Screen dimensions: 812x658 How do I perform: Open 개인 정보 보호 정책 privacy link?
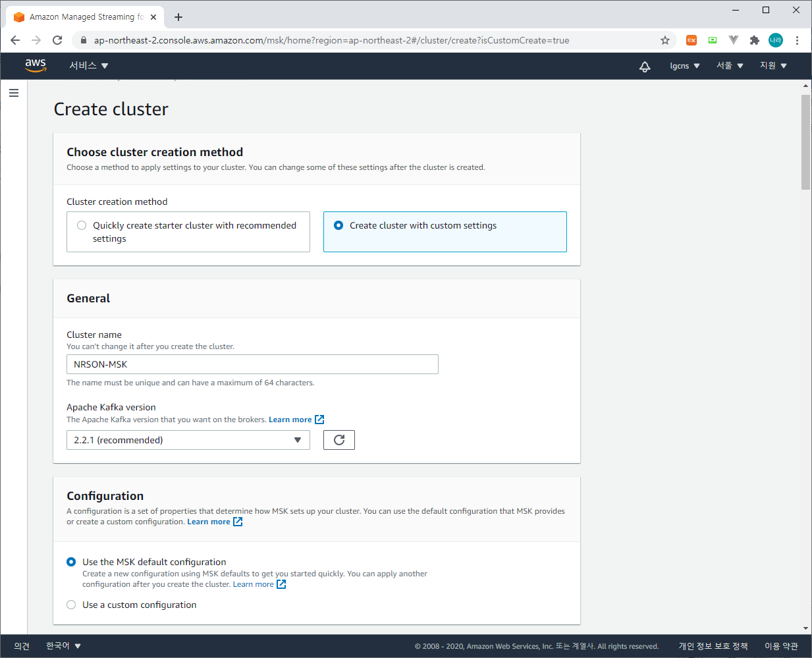click(713, 646)
